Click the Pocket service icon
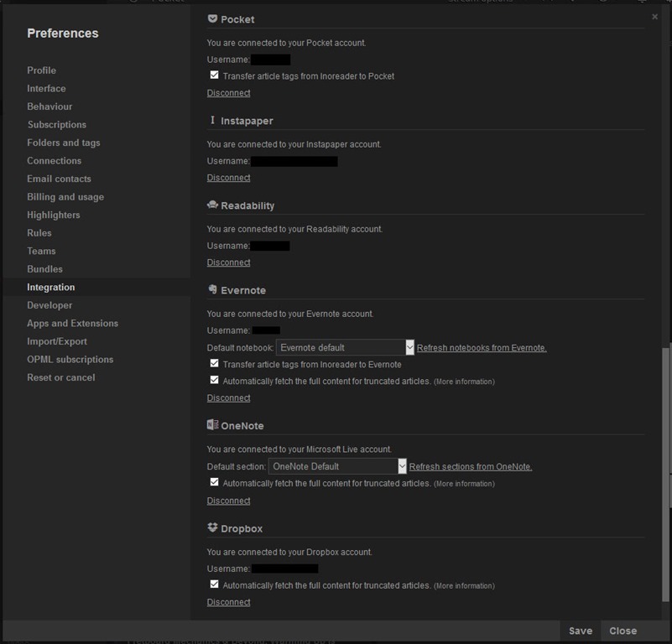The width and height of the screenshot is (672, 644). (x=212, y=18)
